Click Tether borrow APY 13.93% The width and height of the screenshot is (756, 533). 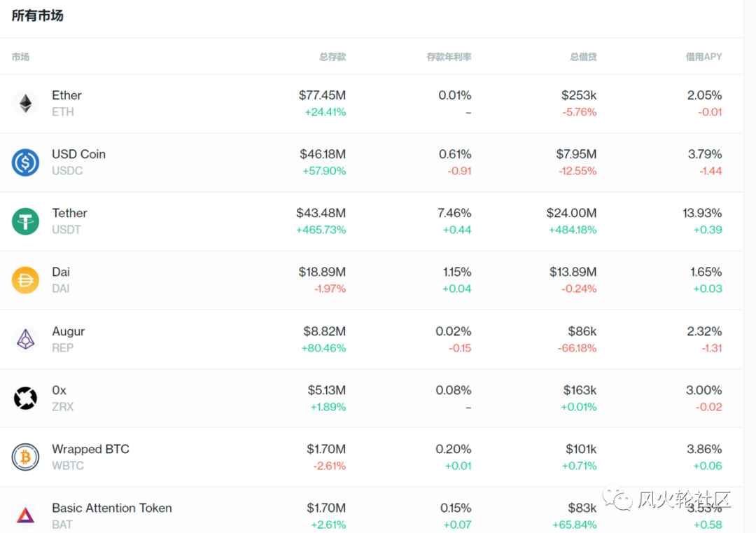click(702, 213)
